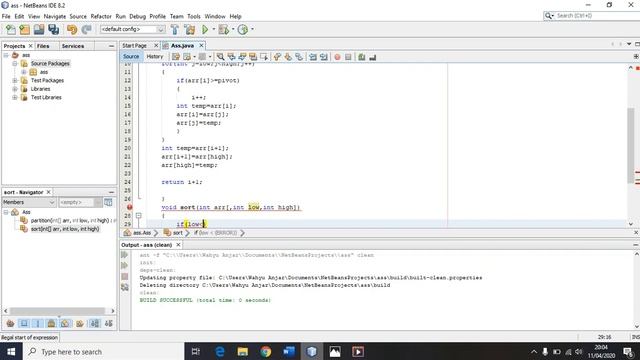This screenshot has height=360, width=640.
Task: Switch to the Start Page tab
Action: point(135,46)
